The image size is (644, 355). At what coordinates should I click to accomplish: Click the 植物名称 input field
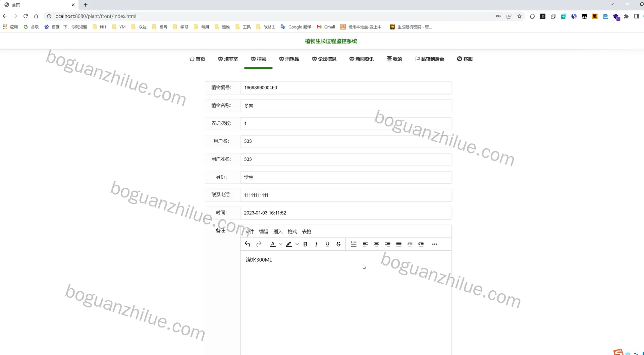346,106
